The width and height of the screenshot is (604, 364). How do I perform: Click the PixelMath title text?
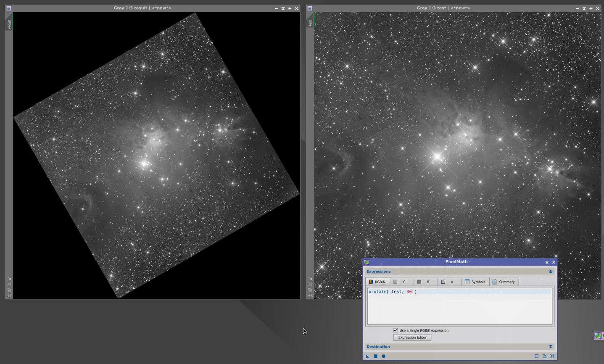tap(456, 261)
